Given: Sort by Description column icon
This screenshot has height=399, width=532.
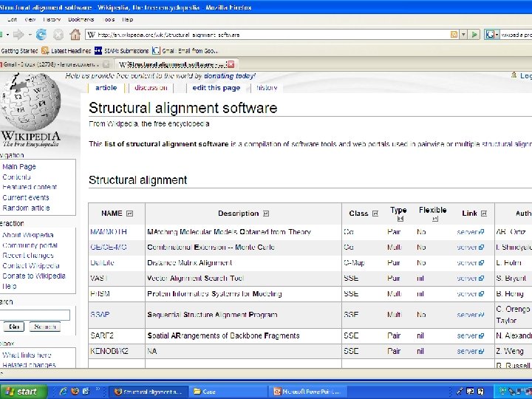Looking at the screenshot, I should (x=266, y=214).
